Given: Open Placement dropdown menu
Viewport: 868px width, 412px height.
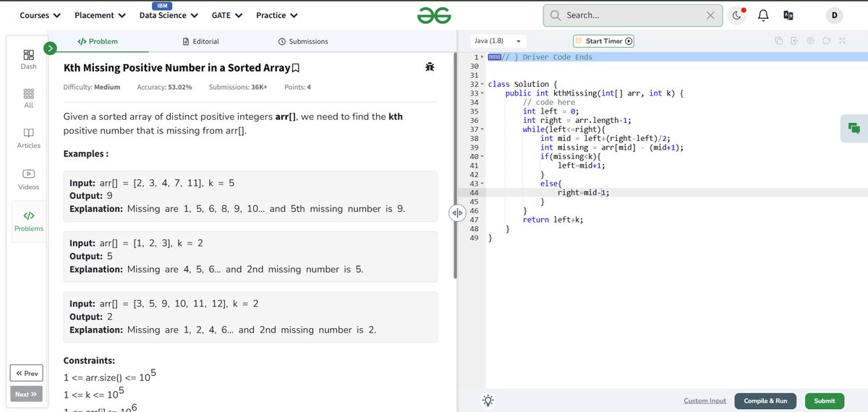Looking at the screenshot, I should tap(100, 15).
